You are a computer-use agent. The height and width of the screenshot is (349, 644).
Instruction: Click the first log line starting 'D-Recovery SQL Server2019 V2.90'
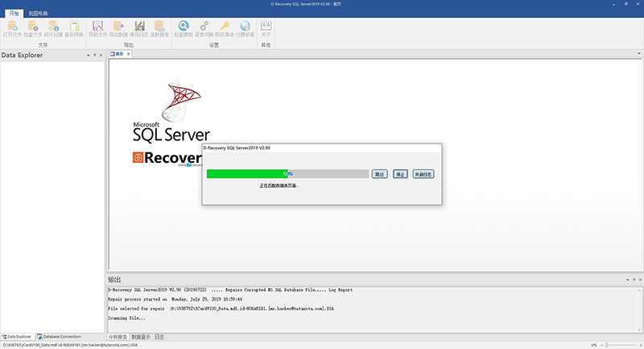(x=230, y=290)
